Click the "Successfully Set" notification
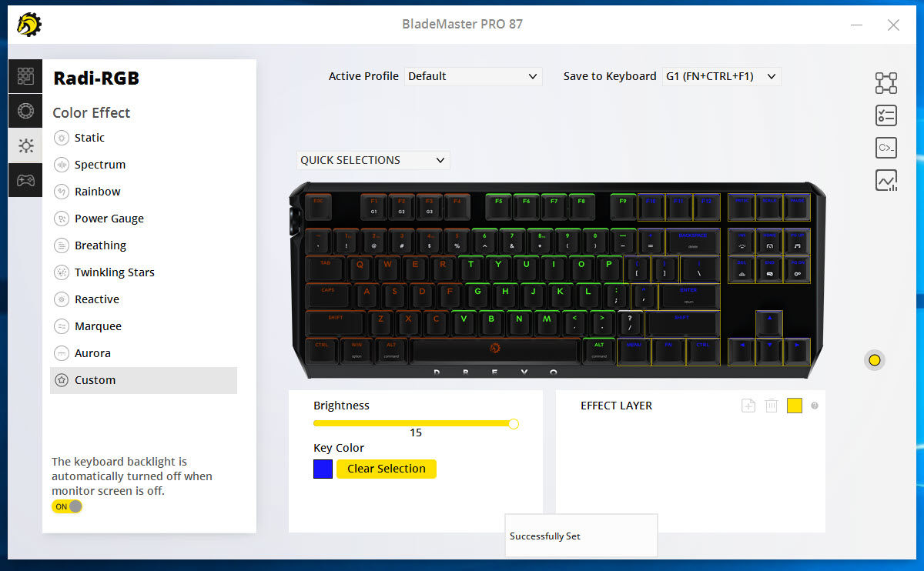The height and width of the screenshot is (571, 924). [x=581, y=536]
